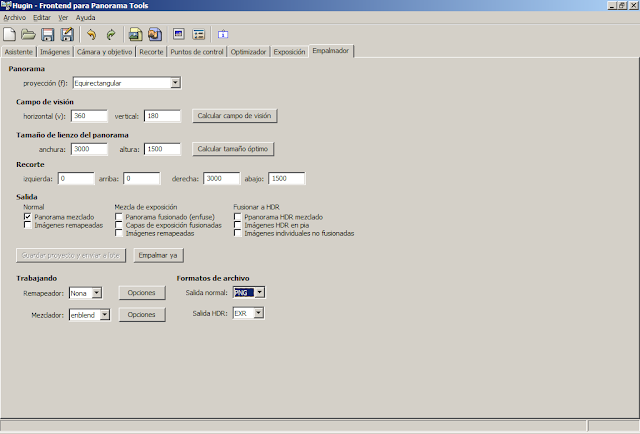The image size is (640, 434).
Task: Open Opciones for the Remapeador
Action: click(142, 293)
